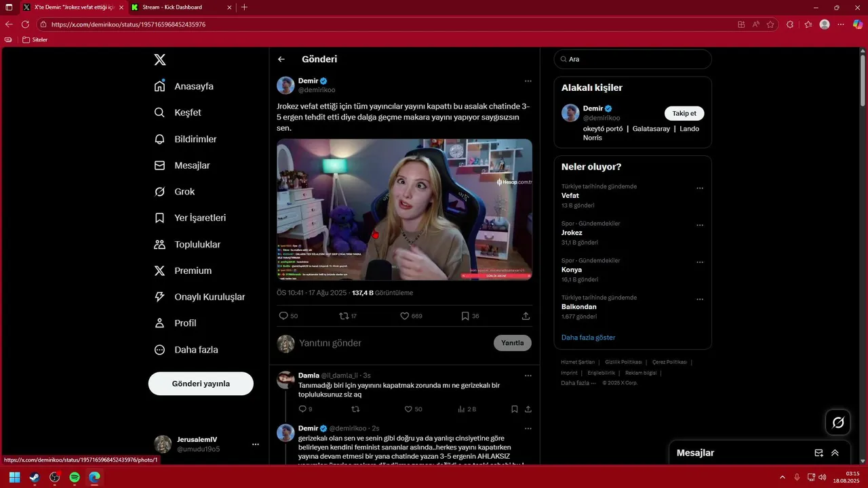Open Siteler favorites folder
This screenshot has height=488, width=868.
35,40
